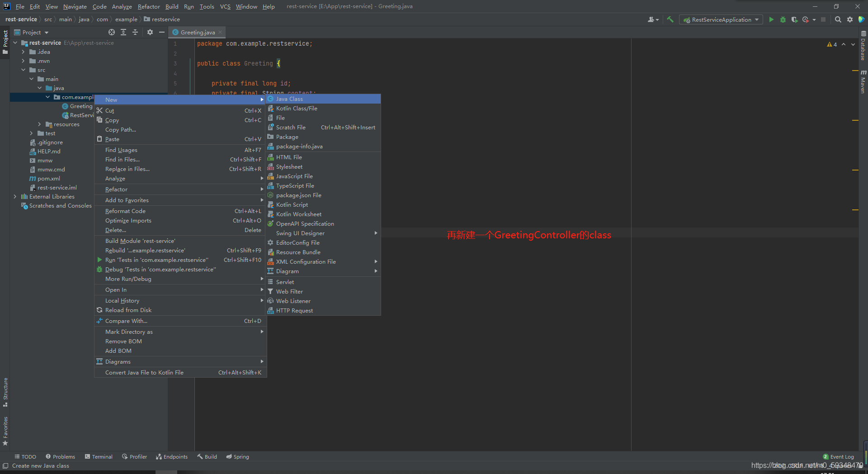This screenshot has height=474, width=868.
Task: Open Project view options with its gear icon
Action: pyautogui.click(x=150, y=32)
